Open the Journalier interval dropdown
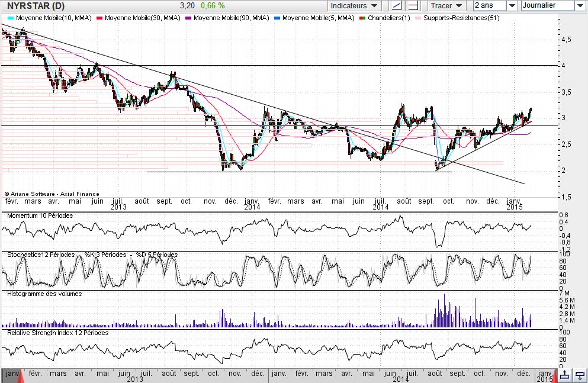 point(579,6)
